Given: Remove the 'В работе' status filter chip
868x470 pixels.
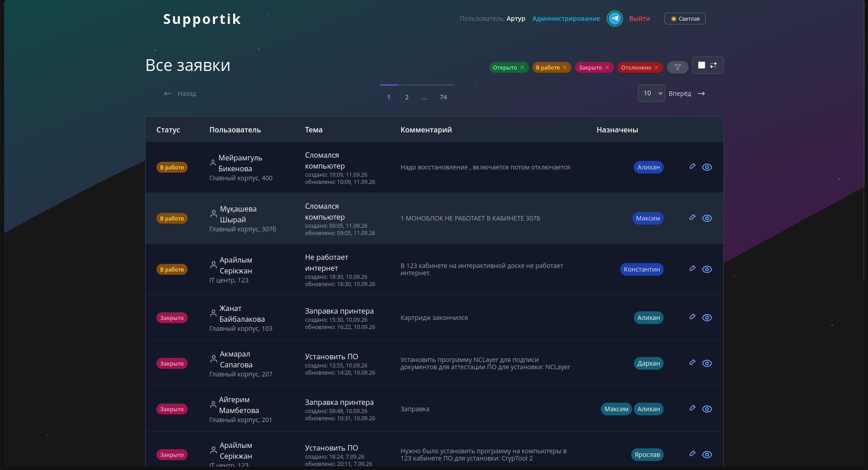Looking at the screenshot, I should [x=565, y=67].
